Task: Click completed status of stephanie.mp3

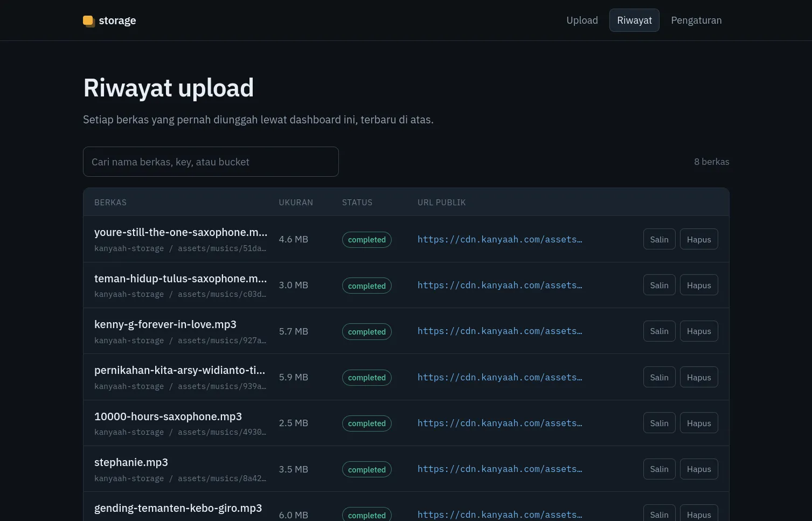Action: pyautogui.click(x=367, y=469)
